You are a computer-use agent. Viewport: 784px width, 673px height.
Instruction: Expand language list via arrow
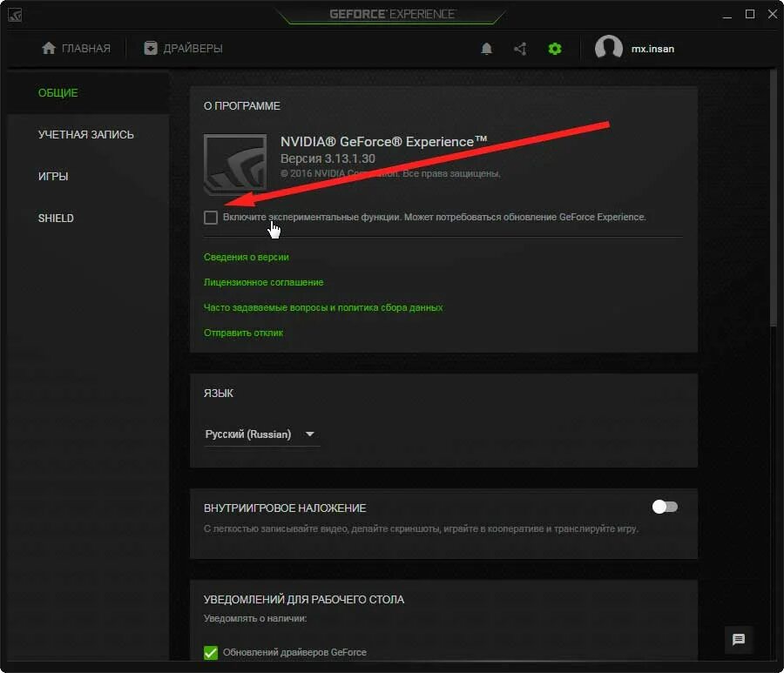(x=310, y=434)
